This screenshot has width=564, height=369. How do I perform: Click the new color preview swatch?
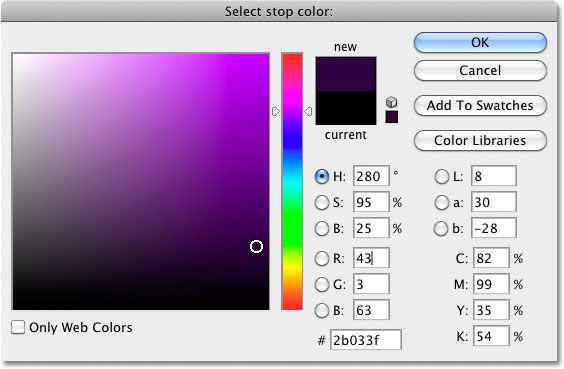346,74
